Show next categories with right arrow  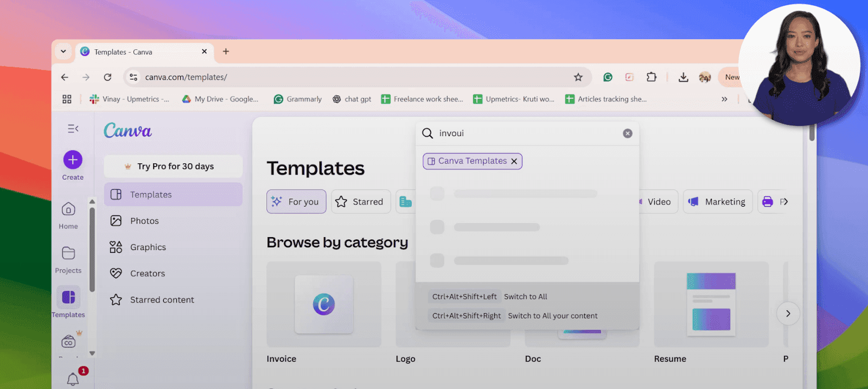788,314
